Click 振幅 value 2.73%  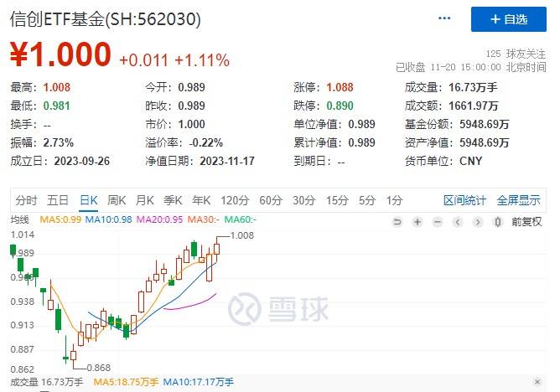(x=58, y=142)
